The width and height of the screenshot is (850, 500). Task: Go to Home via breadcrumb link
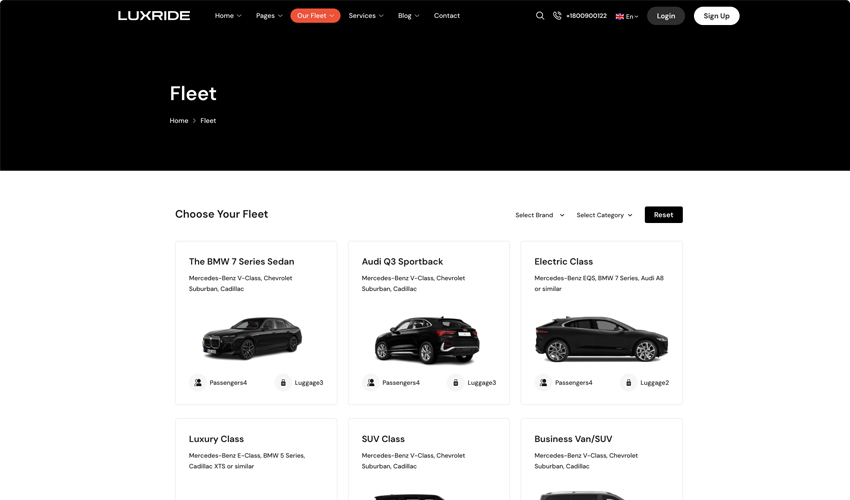(x=179, y=121)
